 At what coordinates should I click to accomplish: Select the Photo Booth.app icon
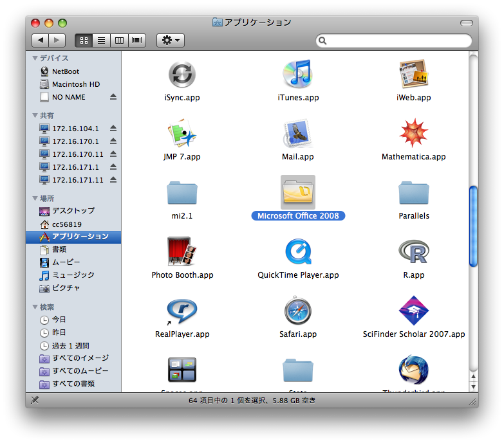click(x=182, y=251)
